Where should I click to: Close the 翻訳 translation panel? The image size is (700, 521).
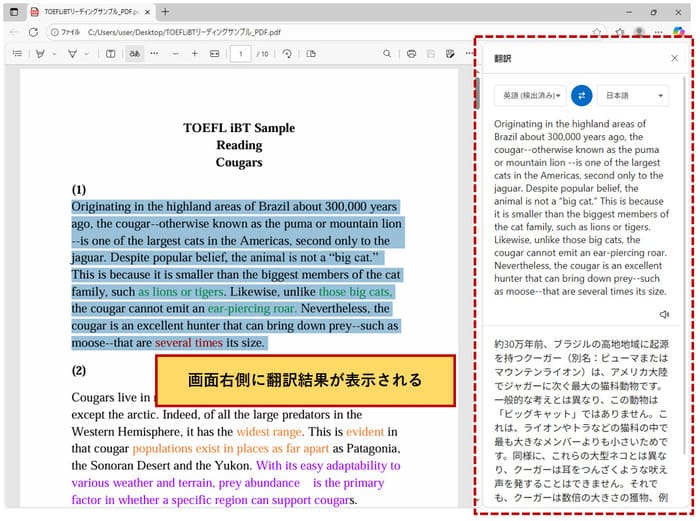click(674, 58)
